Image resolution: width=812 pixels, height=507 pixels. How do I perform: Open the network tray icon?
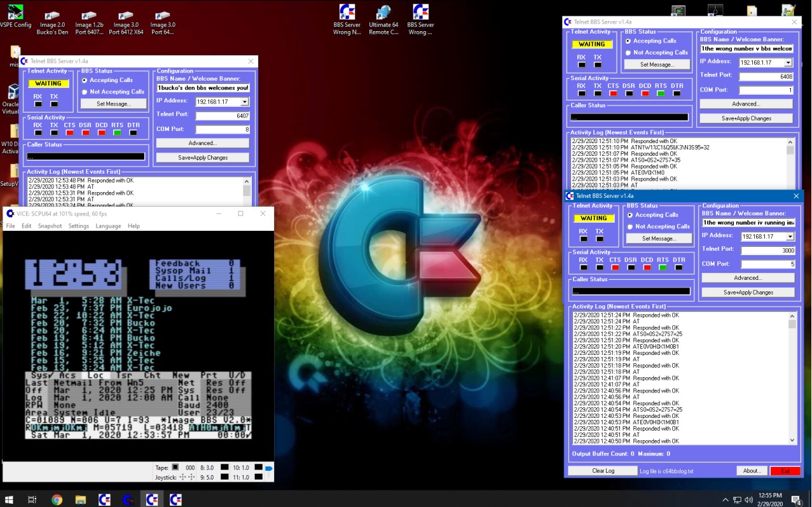click(x=738, y=499)
